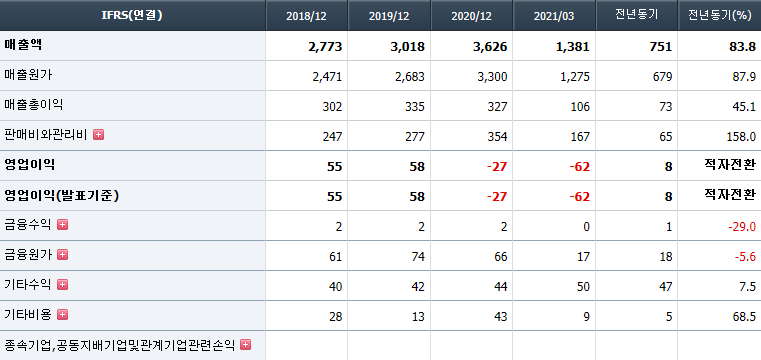The image size is (761, 360).
Task: Click 매출원가 value 2,471
Action: (x=327, y=77)
